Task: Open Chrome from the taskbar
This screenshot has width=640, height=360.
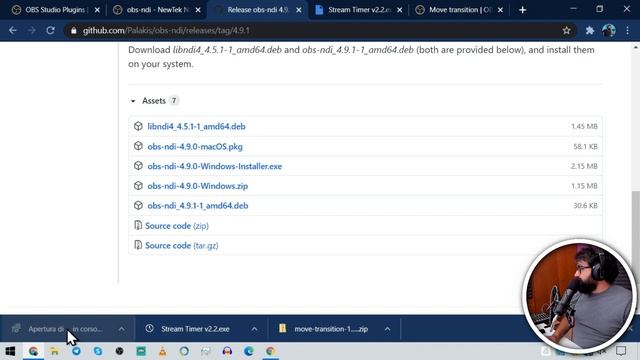Action: point(33,351)
